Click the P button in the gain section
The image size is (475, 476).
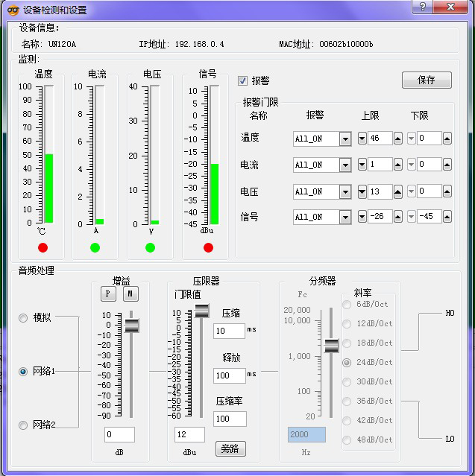(108, 294)
